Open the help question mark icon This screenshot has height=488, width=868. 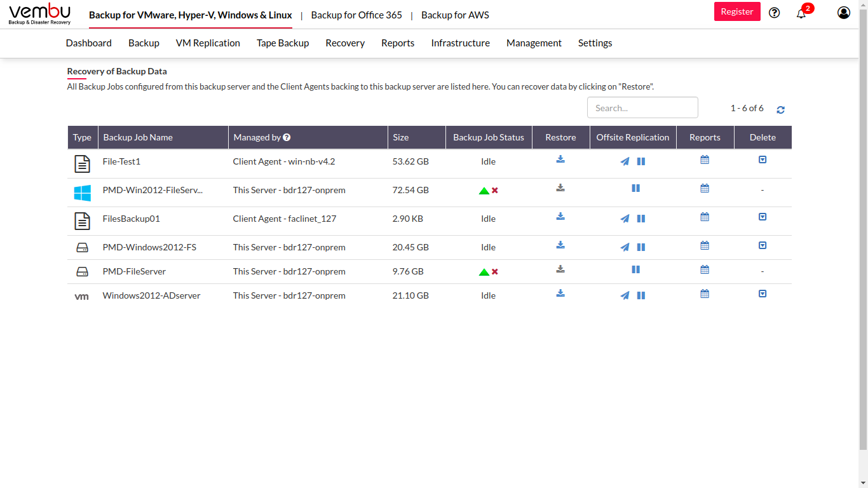coord(774,12)
